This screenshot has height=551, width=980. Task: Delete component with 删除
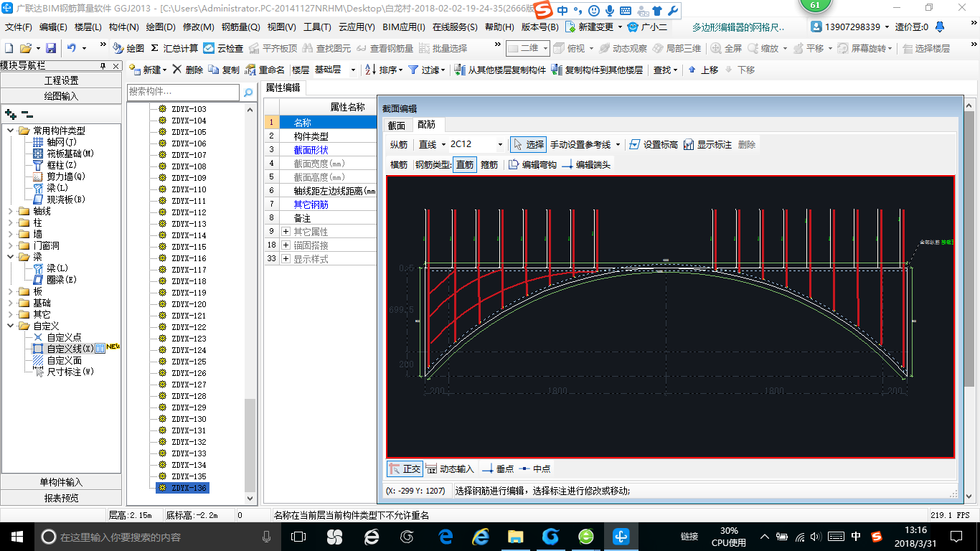click(x=188, y=70)
